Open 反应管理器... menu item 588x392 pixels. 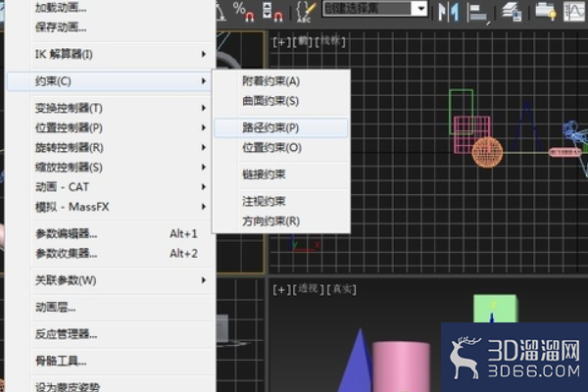110,334
